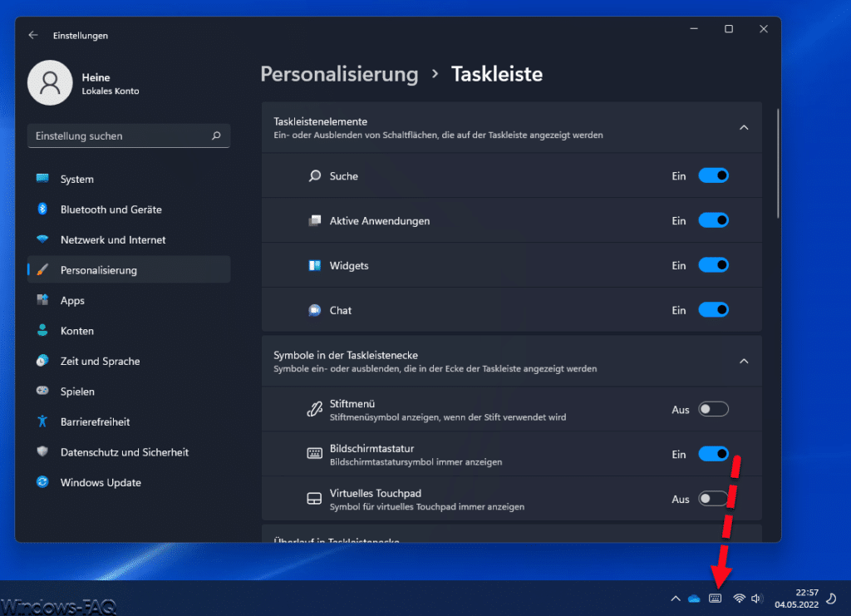Turn off the Aktive Anwendungen toggle
This screenshot has width=851, height=616.
point(713,221)
